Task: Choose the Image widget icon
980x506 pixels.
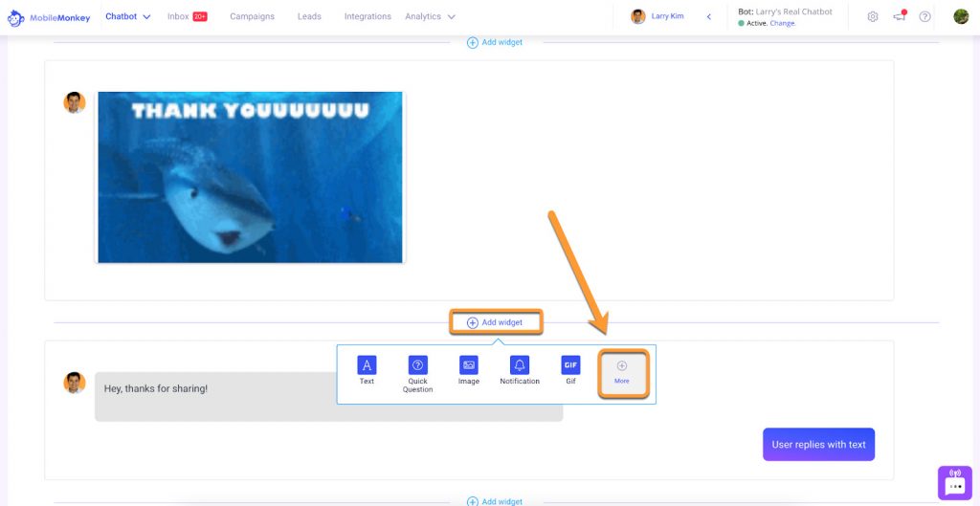Action: click(x=469, y=365)
